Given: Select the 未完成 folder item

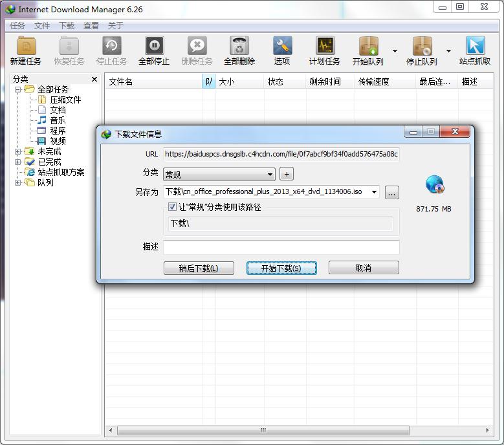Looking at the screenshot, I should tap(49, 151).
